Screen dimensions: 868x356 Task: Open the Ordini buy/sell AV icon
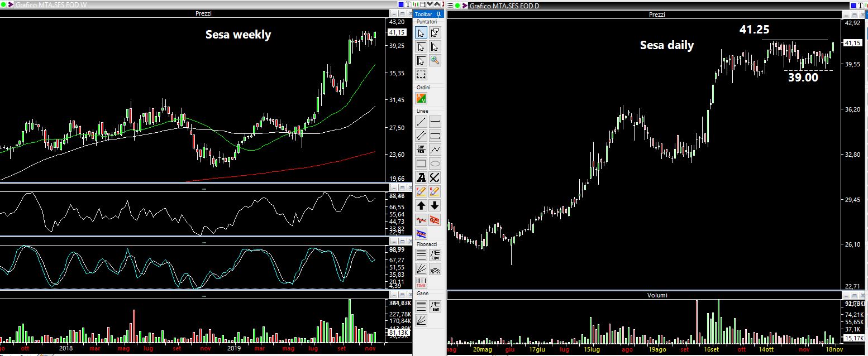421,99
